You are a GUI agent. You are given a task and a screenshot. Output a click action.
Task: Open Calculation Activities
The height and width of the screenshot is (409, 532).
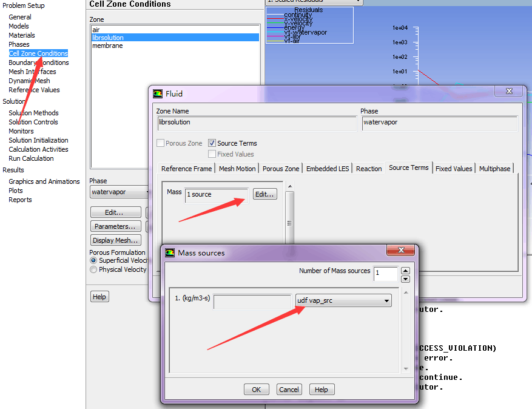pyautogui.click(x=38, y=149)
